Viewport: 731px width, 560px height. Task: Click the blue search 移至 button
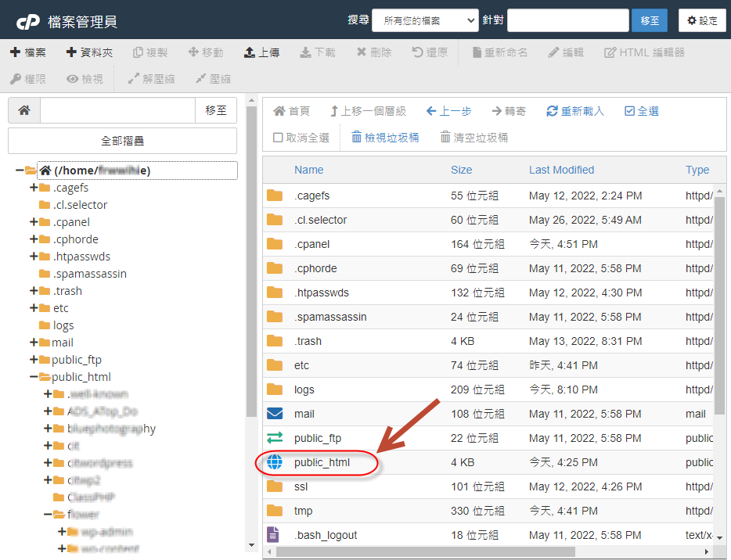[x=649, y=20]
